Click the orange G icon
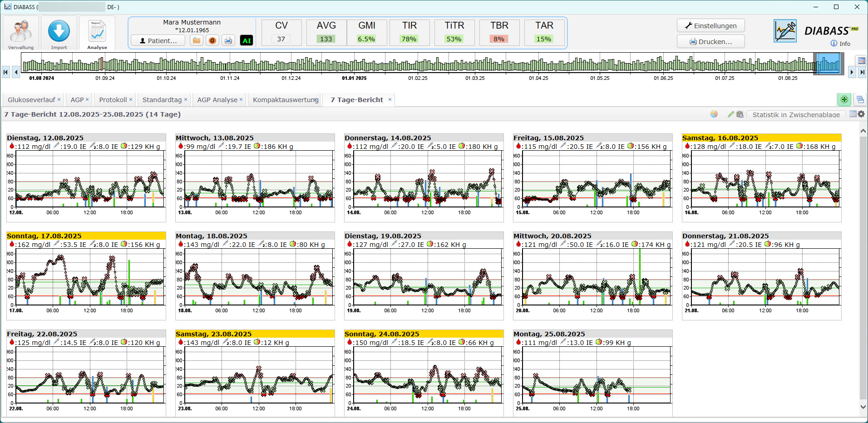The image size is (868, 423). pyautogui.click(x=212, y=41)
